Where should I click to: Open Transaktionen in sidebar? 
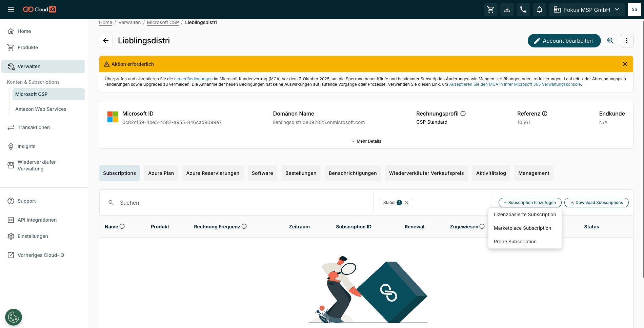(34, 127)
